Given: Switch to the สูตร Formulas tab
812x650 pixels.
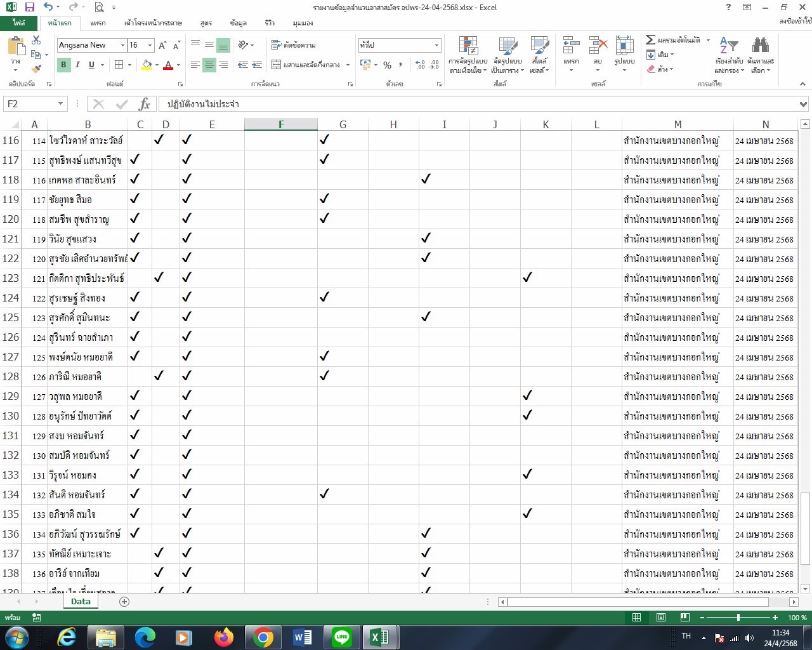Looking at the screenshot, I should click(x=206, y=23).
